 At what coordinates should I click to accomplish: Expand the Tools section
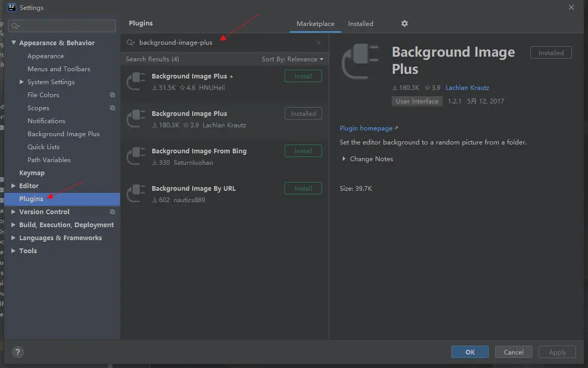pyautogui.click(x=13, y=251)
